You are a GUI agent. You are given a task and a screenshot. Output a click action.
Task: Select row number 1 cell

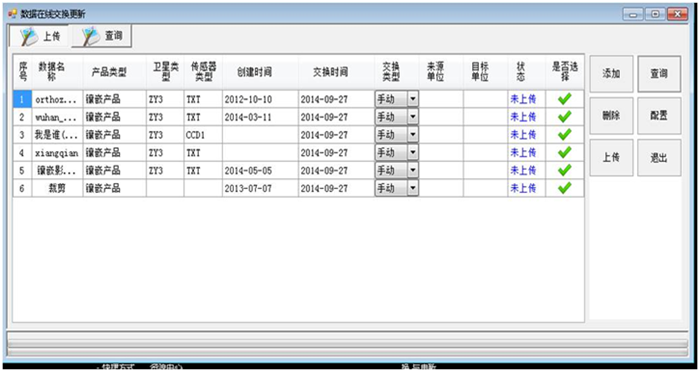click(x=22, y=99)
